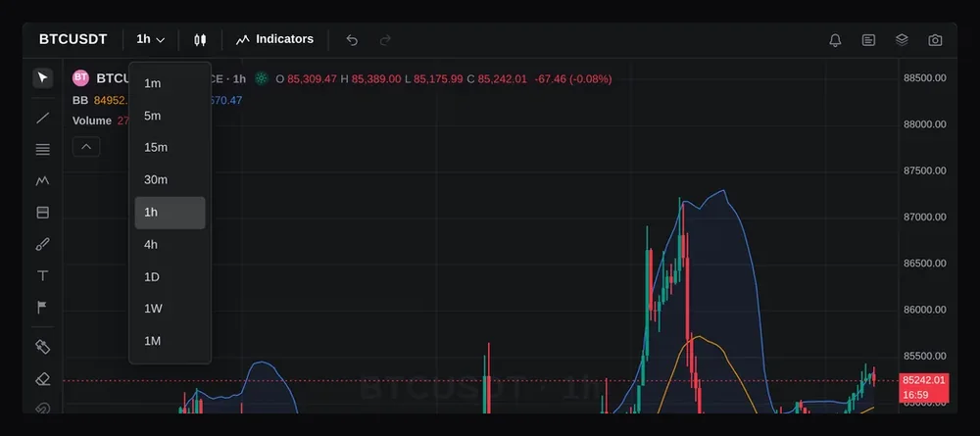Click the current price label 85242.01
Viewport: 980px width, 436px height.
tap(924, 380)
